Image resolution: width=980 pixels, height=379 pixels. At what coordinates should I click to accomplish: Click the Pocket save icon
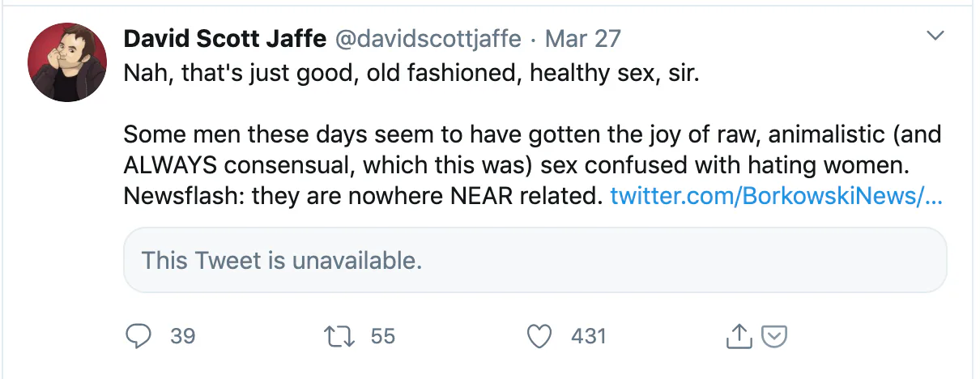(x=775, y=337)
